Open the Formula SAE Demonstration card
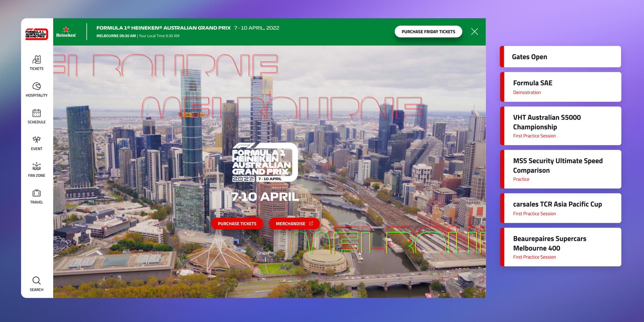644x322 pixels. (561, 87)
